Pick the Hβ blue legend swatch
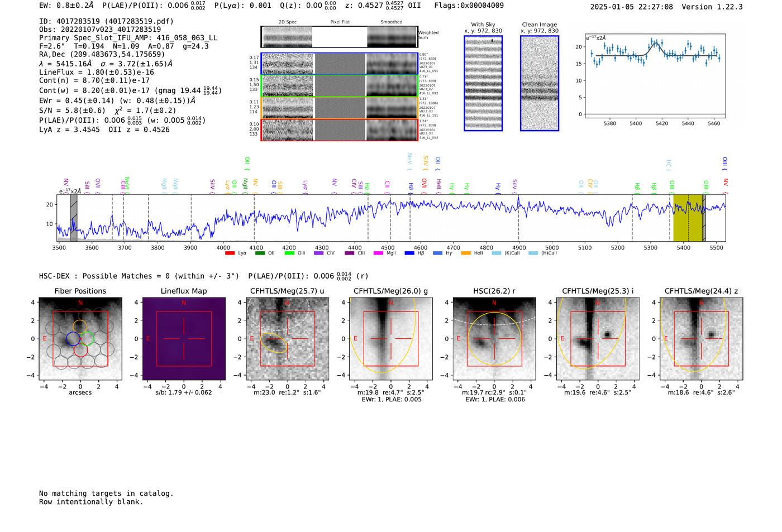Screen dimensions: 782x532 tap(409, 253)
